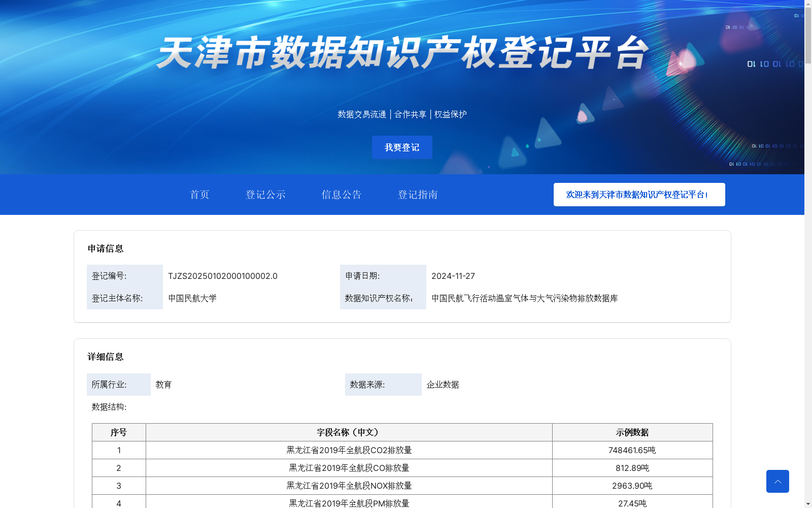Click row number 1 cell
812x508 pixels.
(x=119, y=450)
